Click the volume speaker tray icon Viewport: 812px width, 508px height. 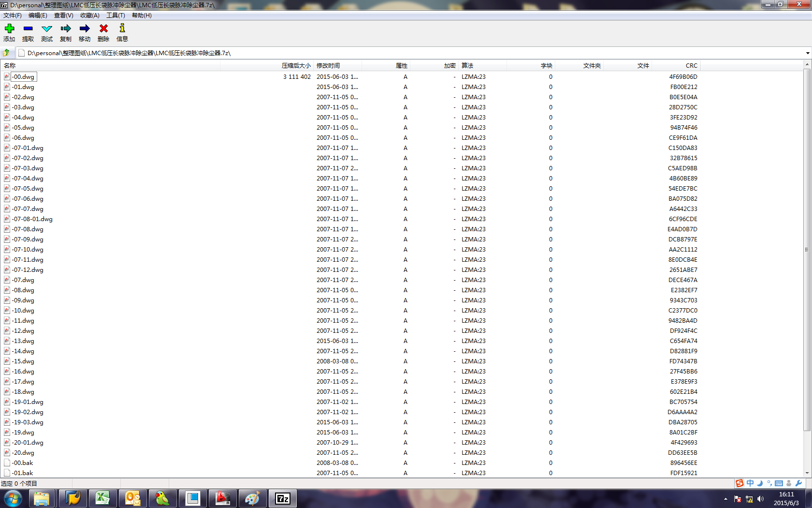tap(761, 499)
